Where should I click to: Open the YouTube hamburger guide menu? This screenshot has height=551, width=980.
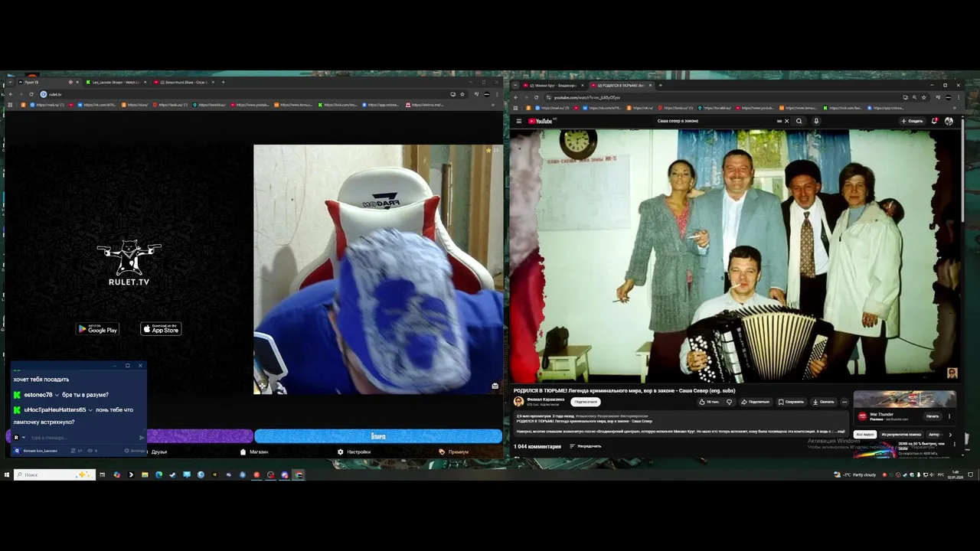click(x=518, y=121)
